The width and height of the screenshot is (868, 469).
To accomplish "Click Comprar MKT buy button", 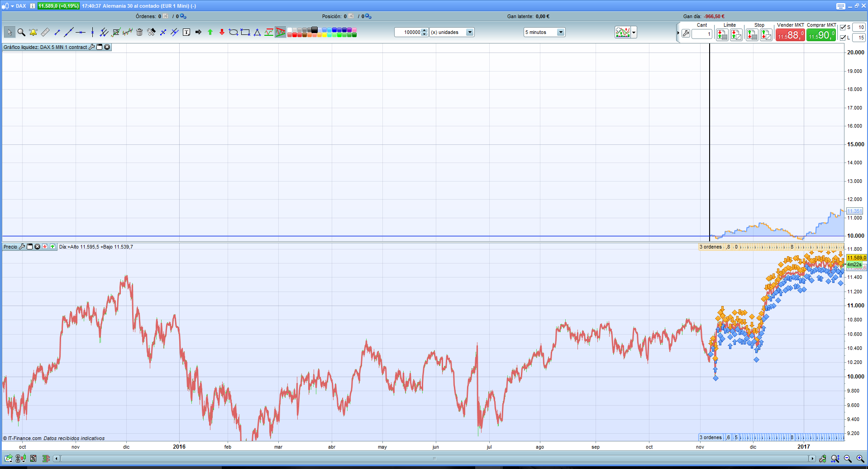I will [821, 35].
